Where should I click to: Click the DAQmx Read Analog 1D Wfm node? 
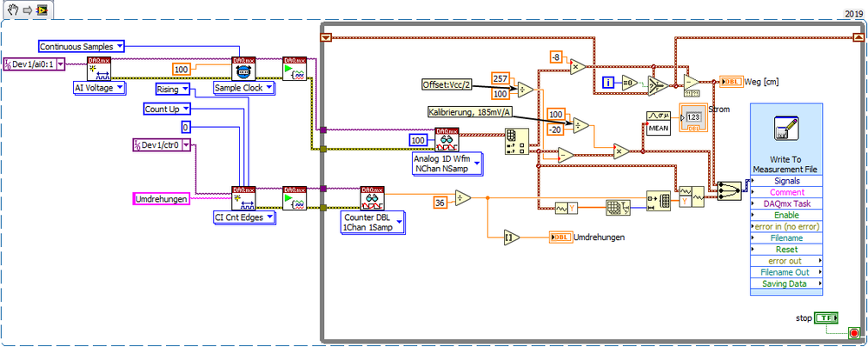[x=447, y=141]
